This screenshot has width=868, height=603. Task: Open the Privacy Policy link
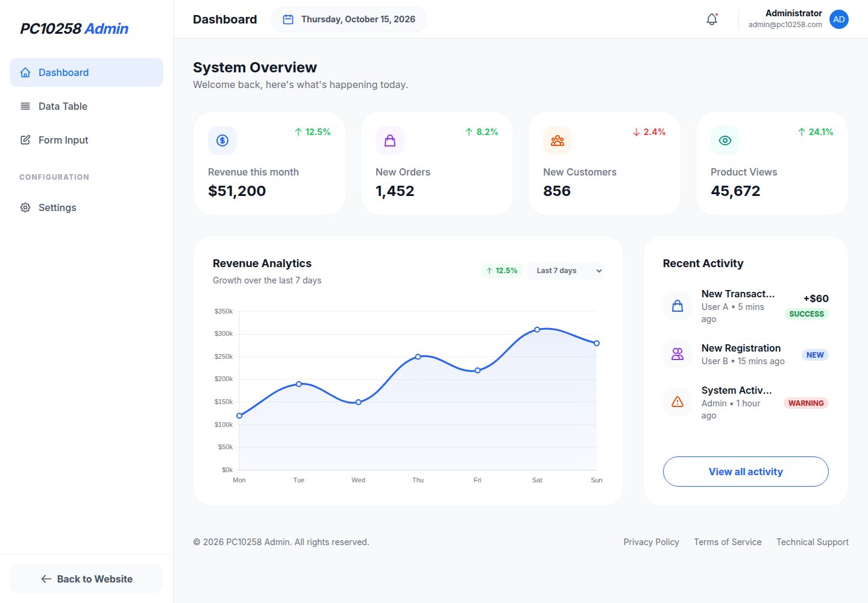tap(651, 542)
